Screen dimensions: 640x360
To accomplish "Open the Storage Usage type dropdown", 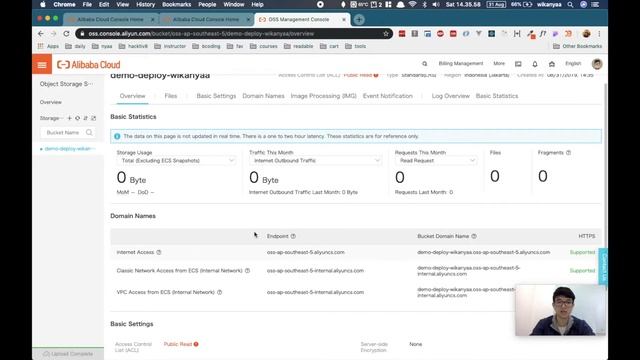I will (177, 161).
